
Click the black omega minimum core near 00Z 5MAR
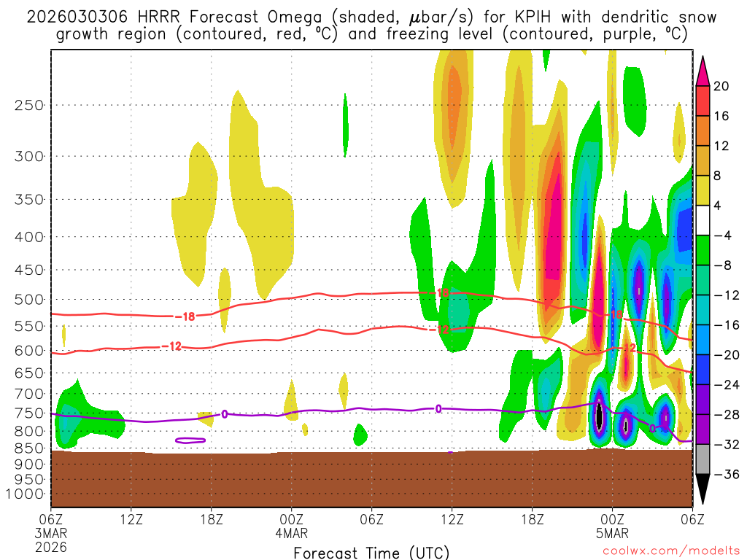coord(600,417)
